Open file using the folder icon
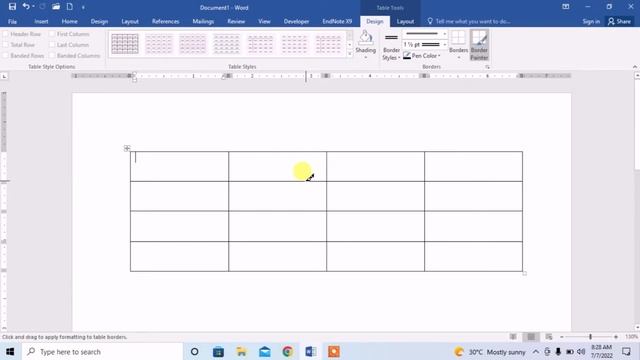This screenshot has height=360, width=640. point(56,7)
